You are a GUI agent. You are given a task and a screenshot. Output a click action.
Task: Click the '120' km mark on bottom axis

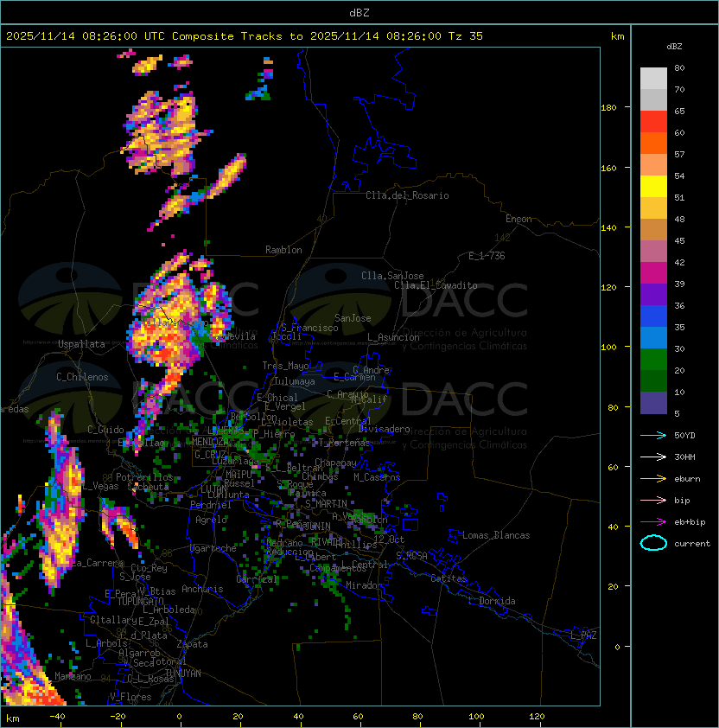[537, 717]
